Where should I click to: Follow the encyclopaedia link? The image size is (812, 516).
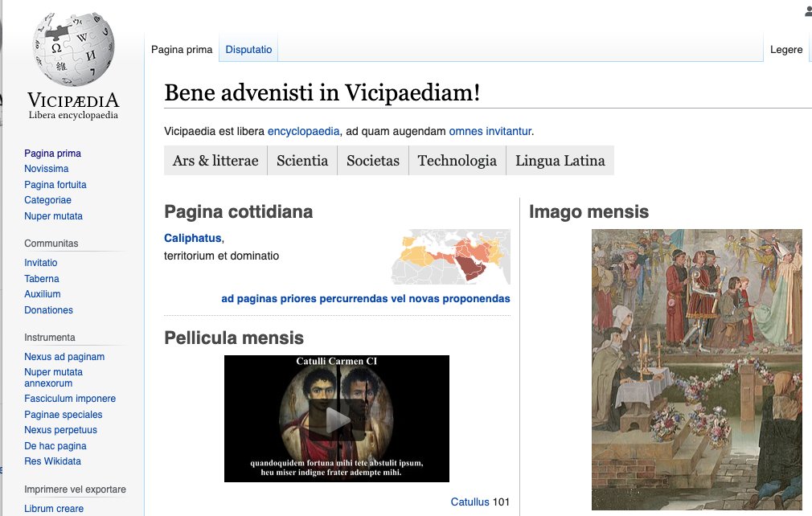[x=304, y=130]
